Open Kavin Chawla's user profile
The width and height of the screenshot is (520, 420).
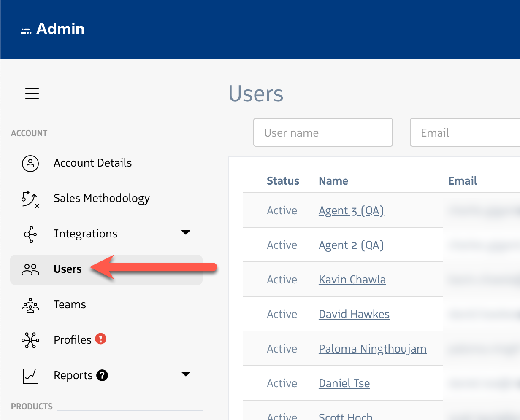(x=352, y=279)
